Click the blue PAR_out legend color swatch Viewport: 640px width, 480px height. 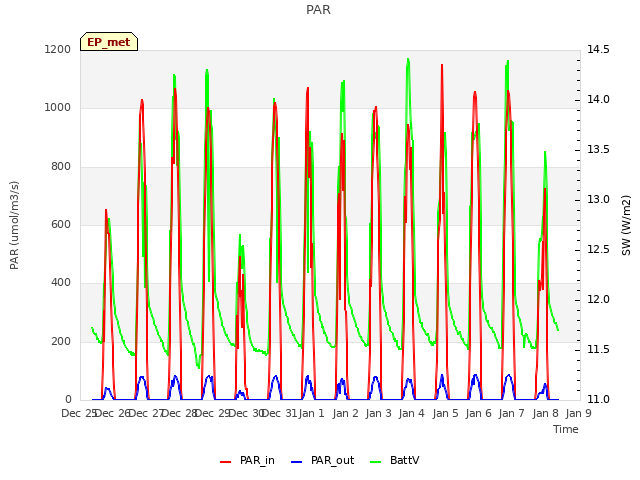tap(297, 462)
